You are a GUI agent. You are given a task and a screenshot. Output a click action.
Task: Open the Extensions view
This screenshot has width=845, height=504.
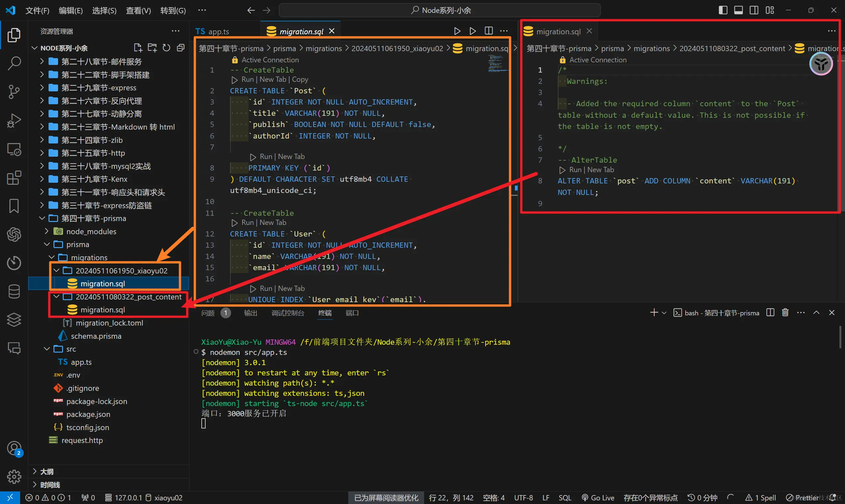click(14, 178)
